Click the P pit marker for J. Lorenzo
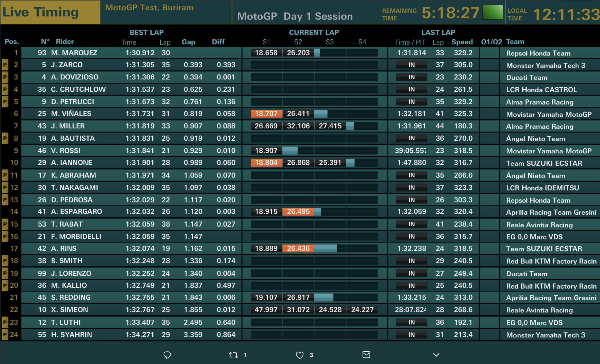The image size is (600, 364). [5, 273]
